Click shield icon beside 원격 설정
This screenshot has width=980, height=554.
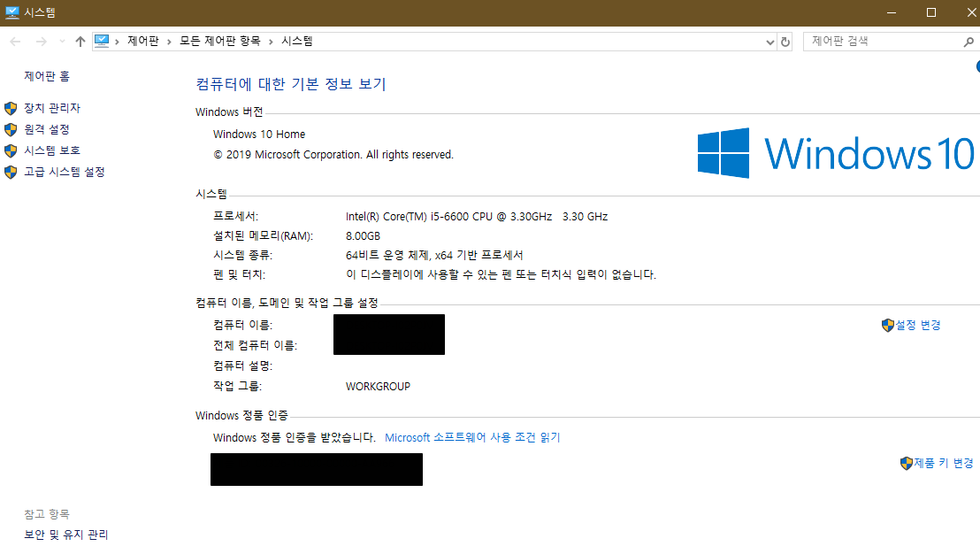coord(11,129)
